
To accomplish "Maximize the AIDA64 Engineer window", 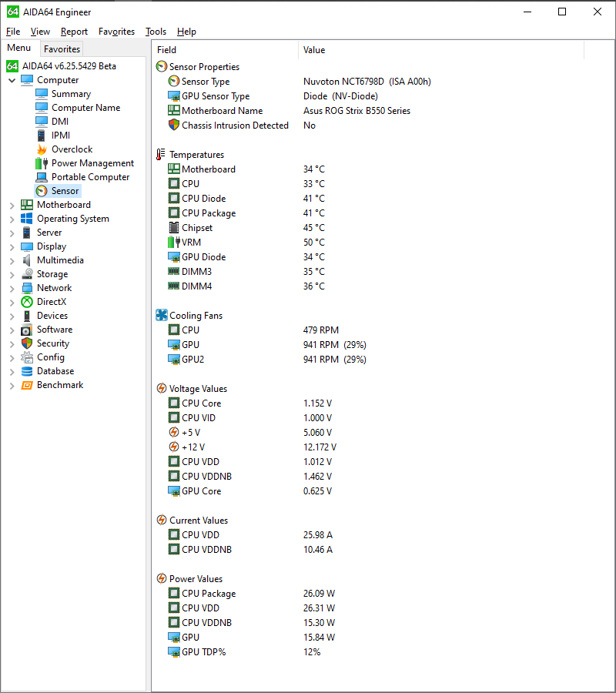I will click(x=562, y=12).
